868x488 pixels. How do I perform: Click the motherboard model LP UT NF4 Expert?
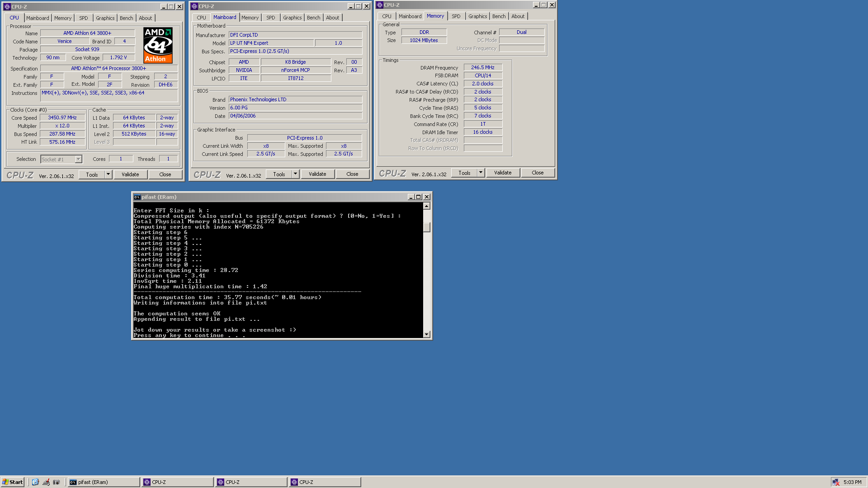(271, 43)
